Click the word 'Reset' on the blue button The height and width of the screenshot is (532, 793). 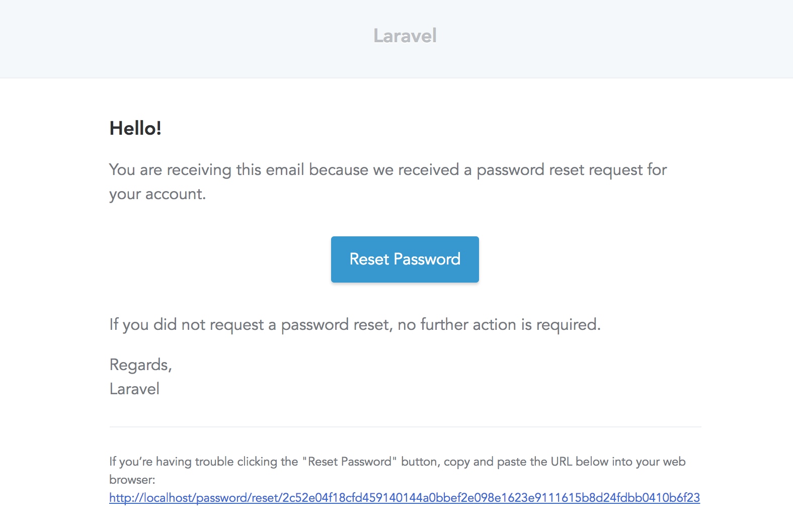pos(369,259)
